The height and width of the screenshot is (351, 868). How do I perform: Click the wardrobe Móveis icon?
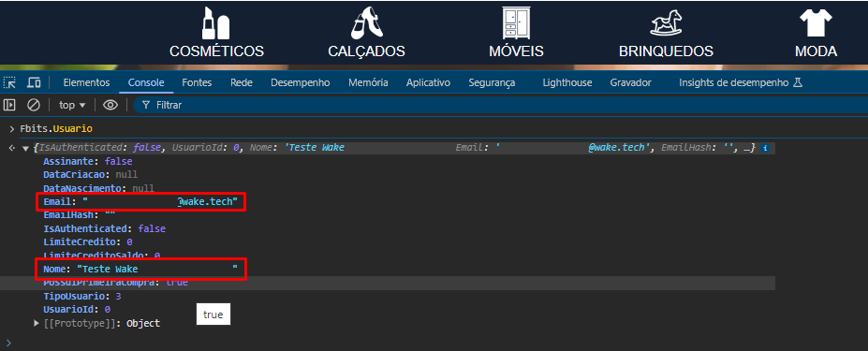(x=516, y=23)
